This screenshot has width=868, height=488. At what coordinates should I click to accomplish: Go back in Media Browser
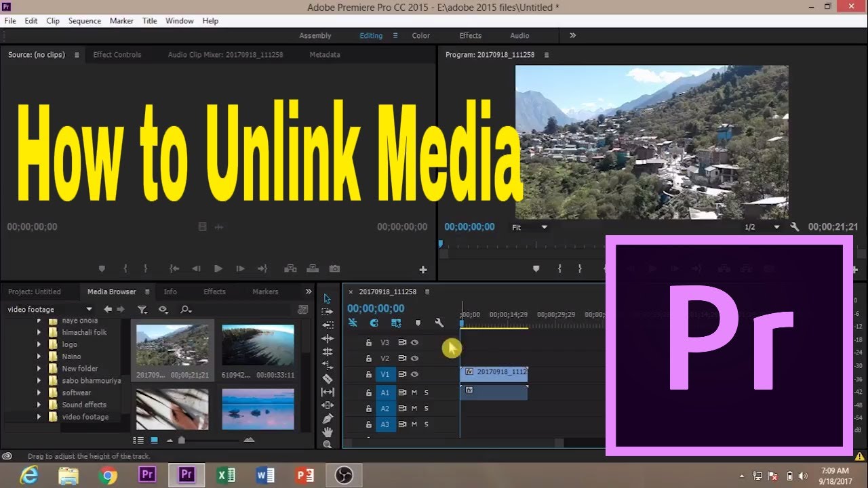(x=108, y=309)
